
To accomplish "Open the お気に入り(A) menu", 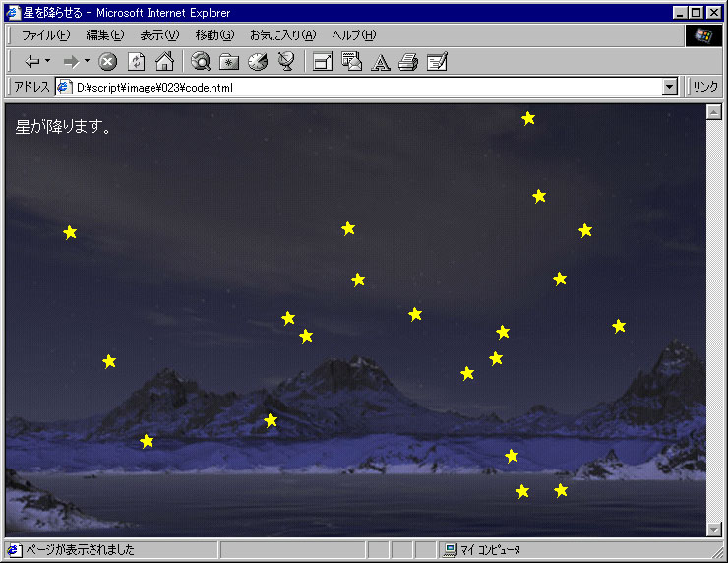I will click(282, 35).
